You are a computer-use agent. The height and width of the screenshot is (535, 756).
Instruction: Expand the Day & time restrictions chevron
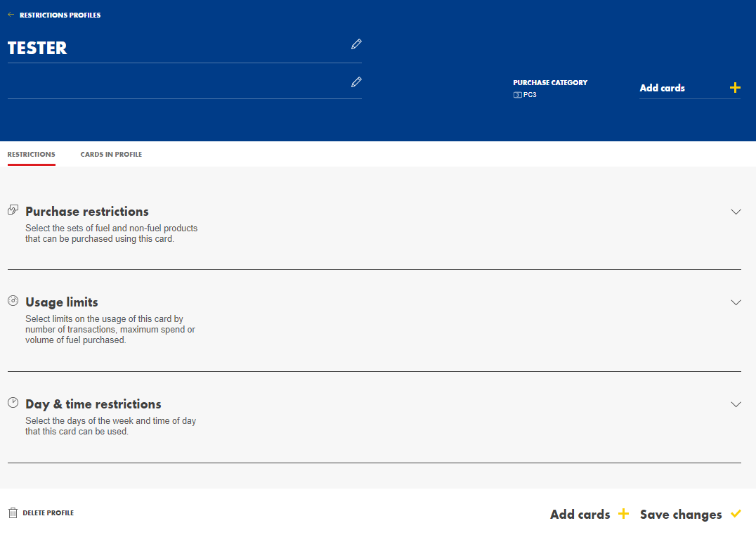click(x=736, y=404)
